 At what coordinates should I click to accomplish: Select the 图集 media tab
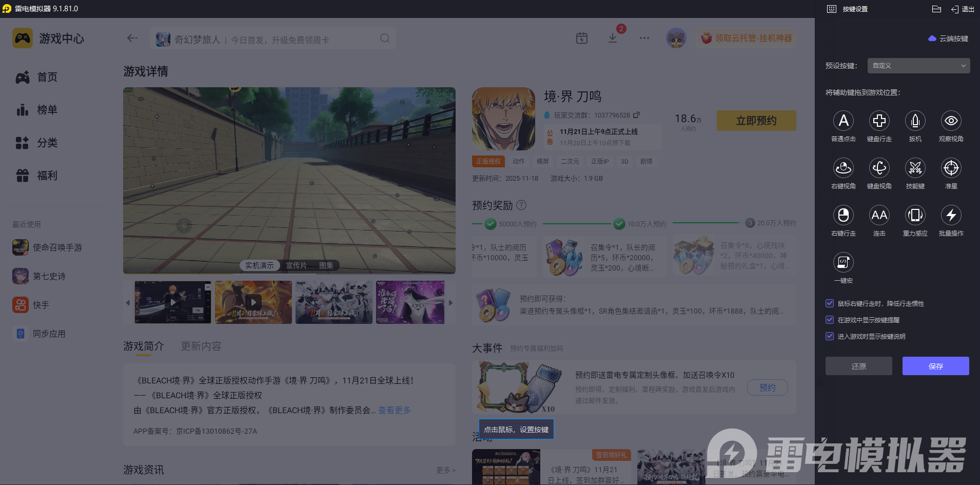(326, 265)
